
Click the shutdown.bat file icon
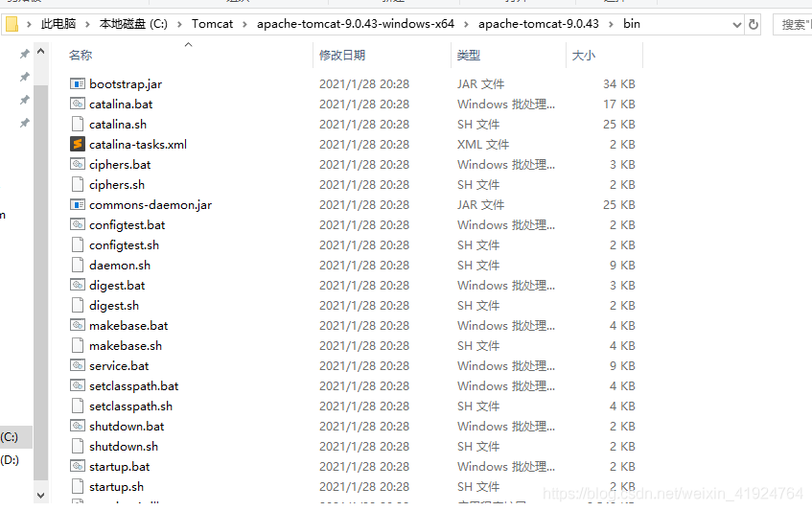tap(77, 426)
